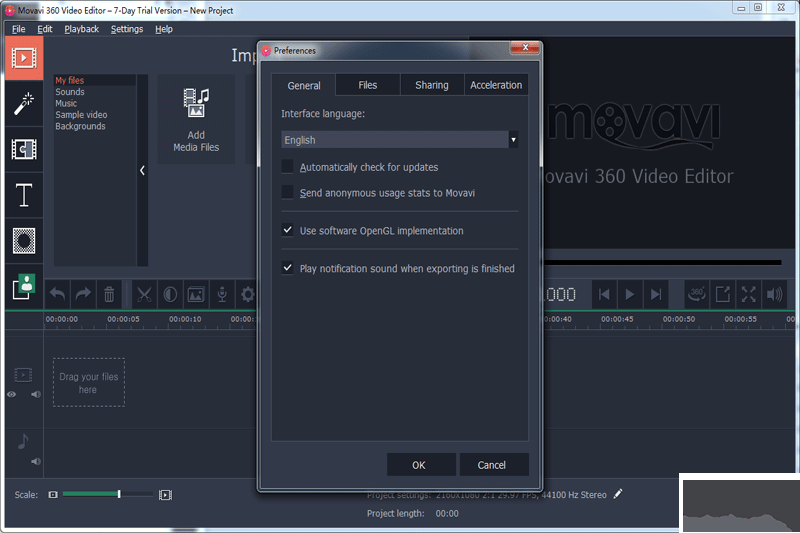Click the player seek progress bar

click(662, 263)
